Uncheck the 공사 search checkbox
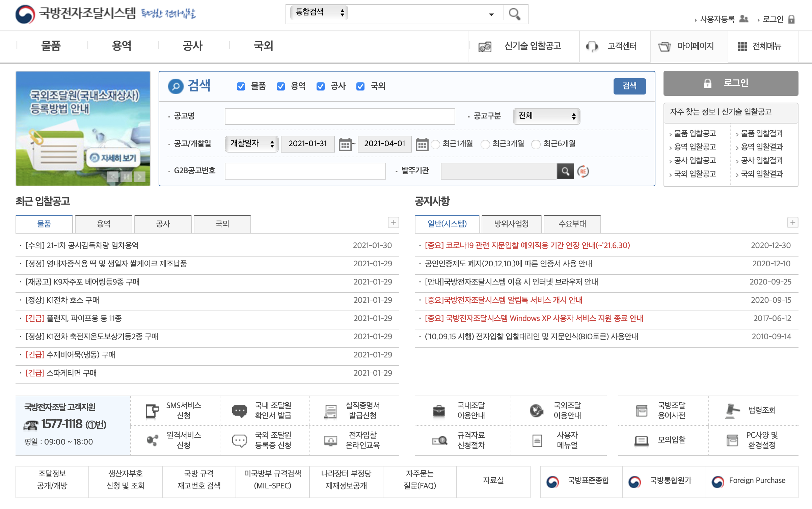This screenshot has width=812, height=509. point(320,86)
